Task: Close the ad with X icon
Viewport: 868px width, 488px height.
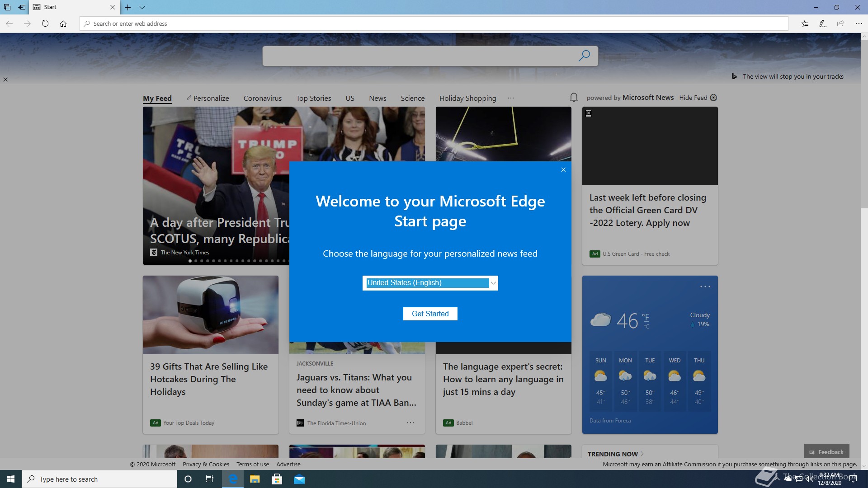Action: click(x=589, y=113)
